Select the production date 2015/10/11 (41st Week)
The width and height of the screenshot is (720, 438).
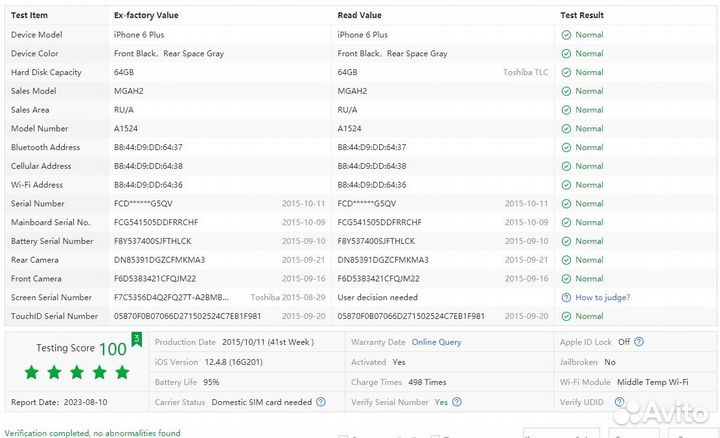(x=268, y=342)
